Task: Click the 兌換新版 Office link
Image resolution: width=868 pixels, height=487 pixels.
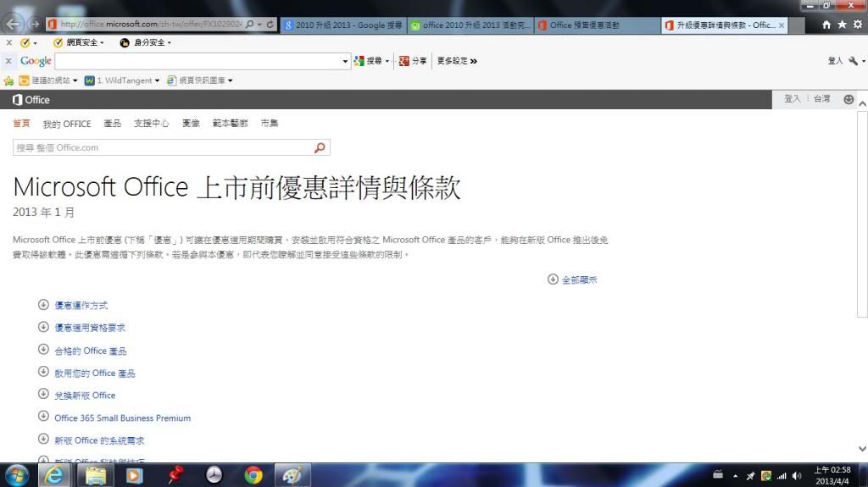Action: (86, 396)
